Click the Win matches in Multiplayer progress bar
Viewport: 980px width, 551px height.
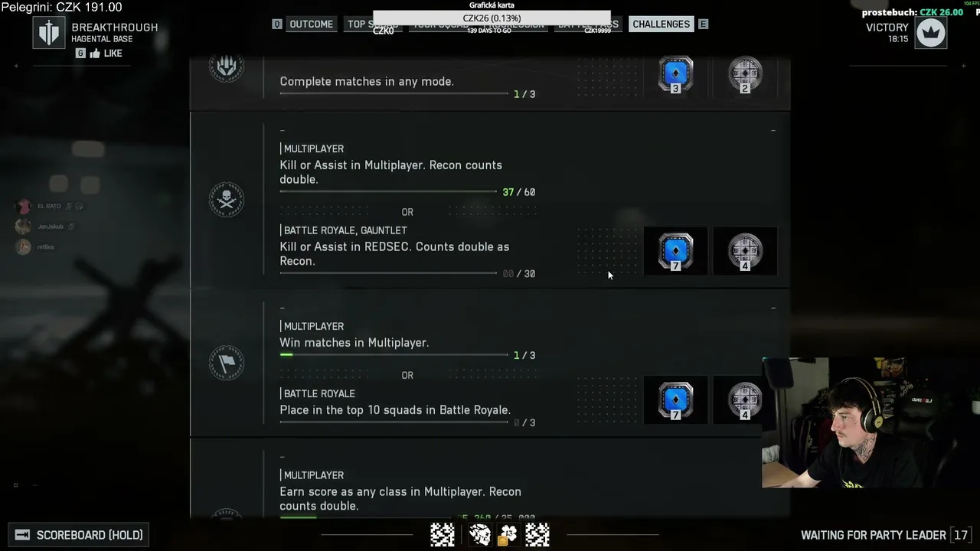[x=394, y=355]
